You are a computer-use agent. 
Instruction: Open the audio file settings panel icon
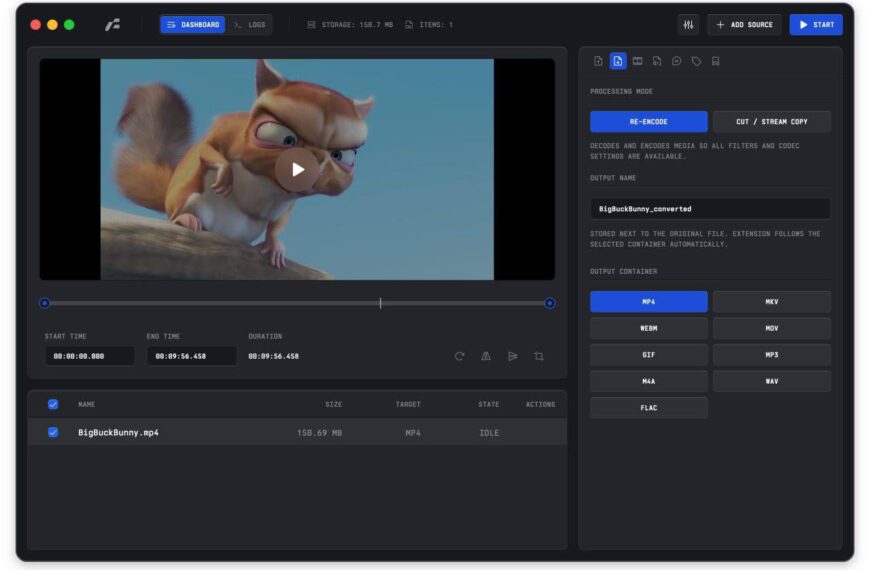click(x=657, y=61)
